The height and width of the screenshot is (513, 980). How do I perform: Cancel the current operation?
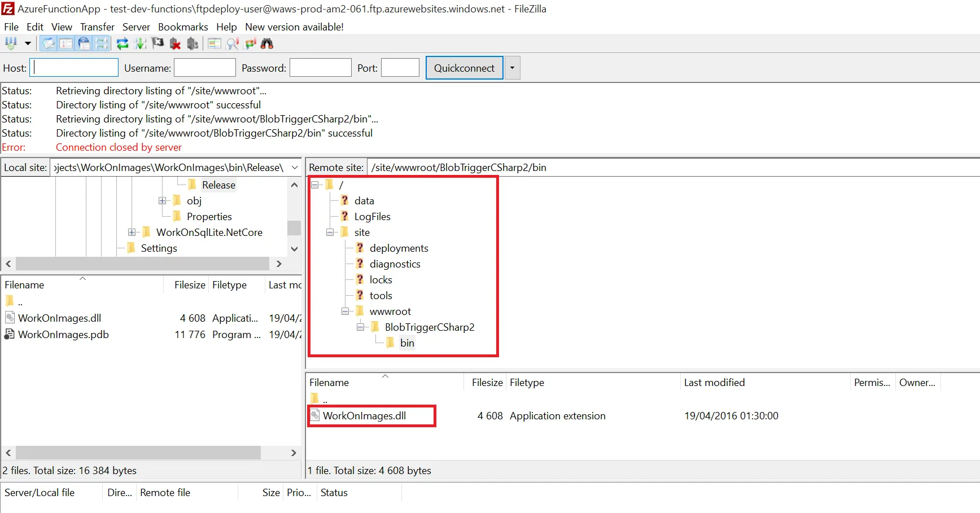click(158, 43)
